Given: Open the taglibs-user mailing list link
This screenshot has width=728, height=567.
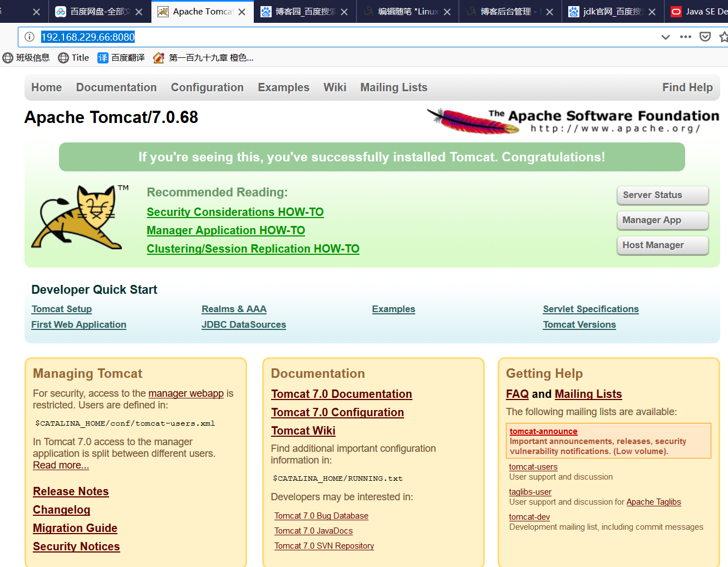Looking at the screenshot, I should point(530,492).
